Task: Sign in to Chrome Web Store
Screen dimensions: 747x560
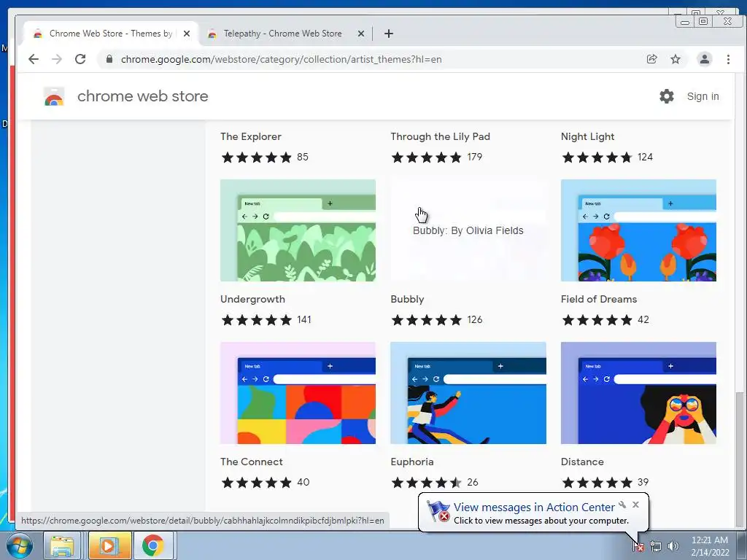Action: (703, 96)
